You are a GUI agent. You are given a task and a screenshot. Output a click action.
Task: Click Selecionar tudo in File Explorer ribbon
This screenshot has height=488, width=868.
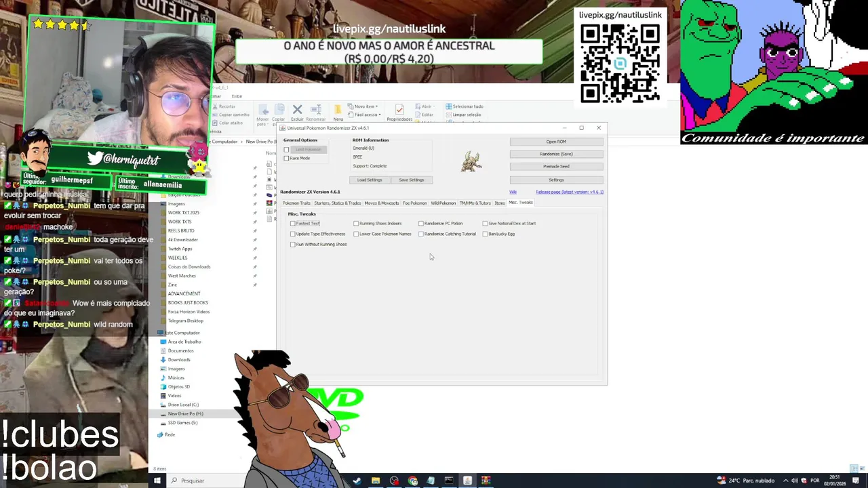tap(465, 106)
